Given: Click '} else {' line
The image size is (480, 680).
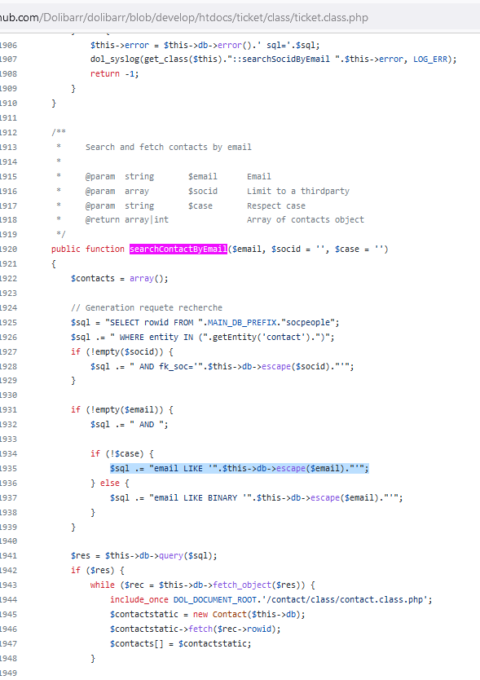Looking at the screenshot, I should tap(110, 483).
